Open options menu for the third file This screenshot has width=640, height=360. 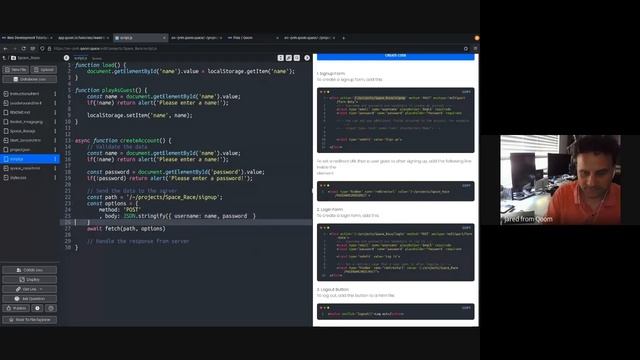(x=55, y=112)
